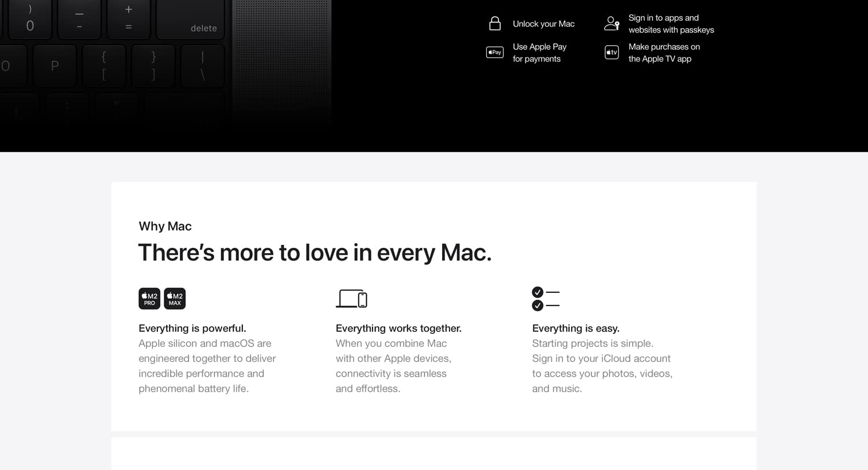
Task: Select the M2 Max chip icon
Action: point(175,299)
